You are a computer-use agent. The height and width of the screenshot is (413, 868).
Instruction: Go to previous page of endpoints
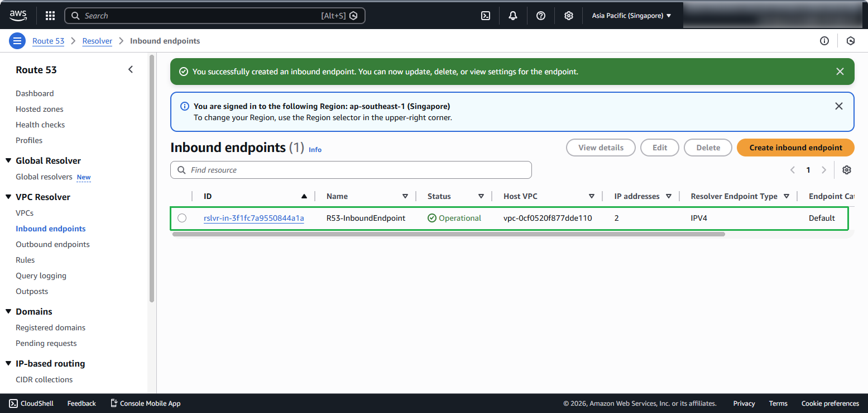click(x=793, y=170)
